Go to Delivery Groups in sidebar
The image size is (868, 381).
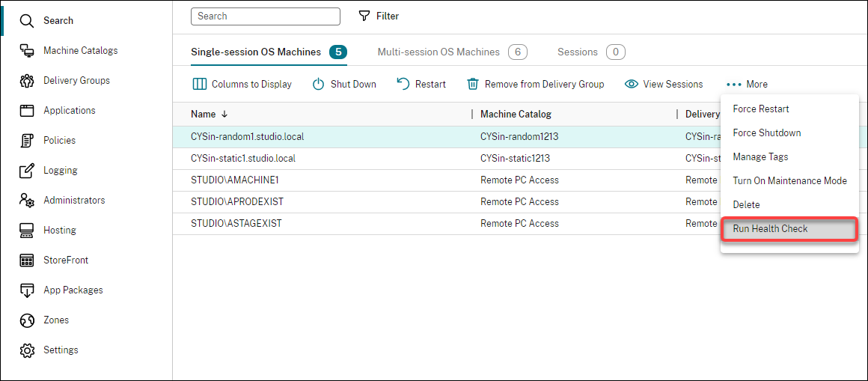[76, 80]
